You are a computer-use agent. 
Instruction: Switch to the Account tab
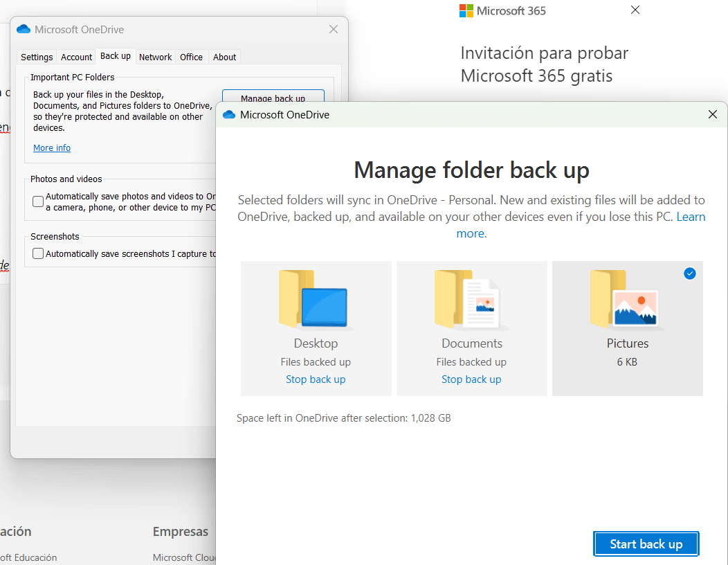pos(77,57)
